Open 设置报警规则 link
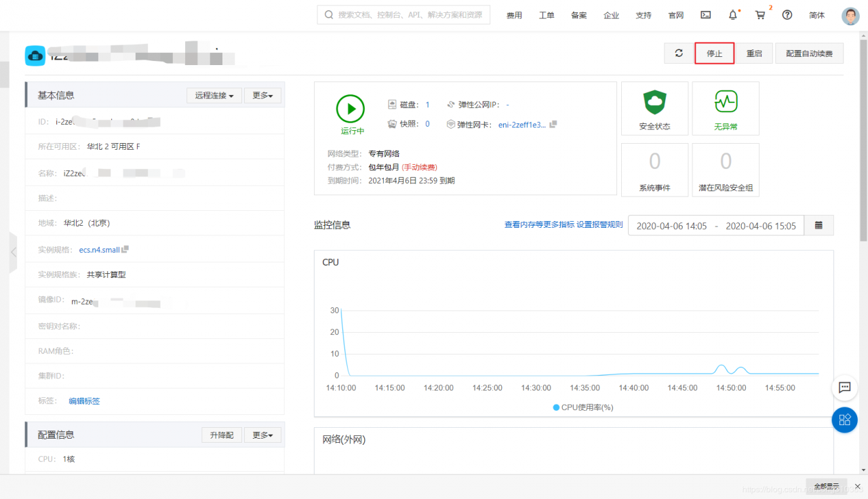Image resolution: width=868 pixels, height=499 pixels. (599, 224)
